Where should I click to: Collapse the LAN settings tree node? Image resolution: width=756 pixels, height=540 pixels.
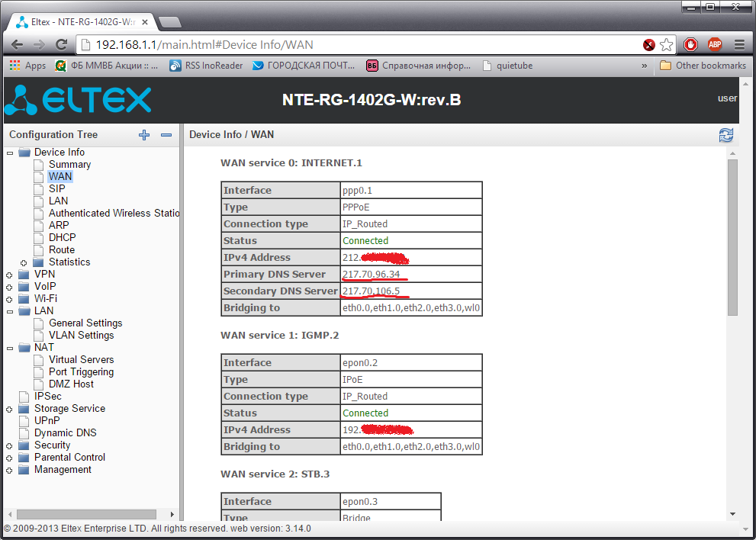click(10, 311)
